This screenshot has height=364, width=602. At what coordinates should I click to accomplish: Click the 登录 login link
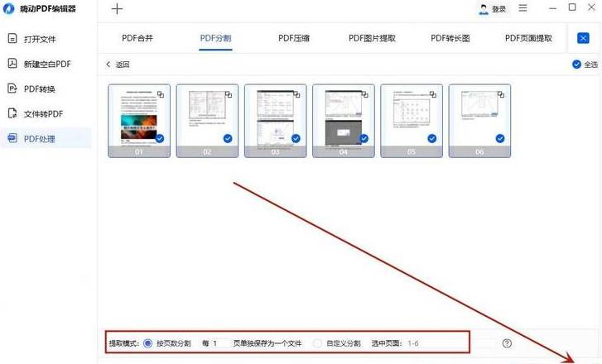coord(498,9)
